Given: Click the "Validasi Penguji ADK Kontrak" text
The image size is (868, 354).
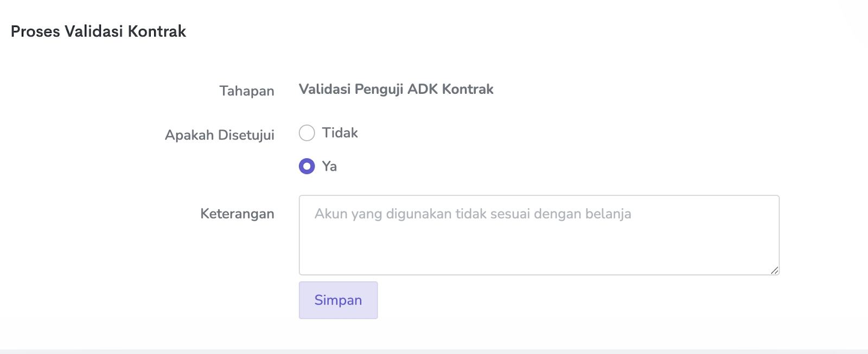Looking at the screenshot, I should [396, 89].
